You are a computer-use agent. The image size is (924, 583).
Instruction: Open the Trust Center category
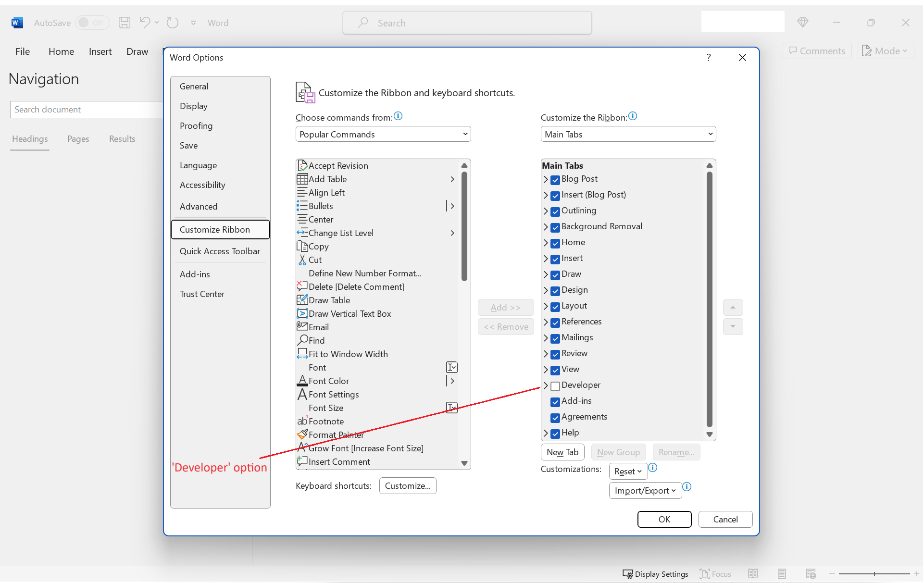[220, 294]
